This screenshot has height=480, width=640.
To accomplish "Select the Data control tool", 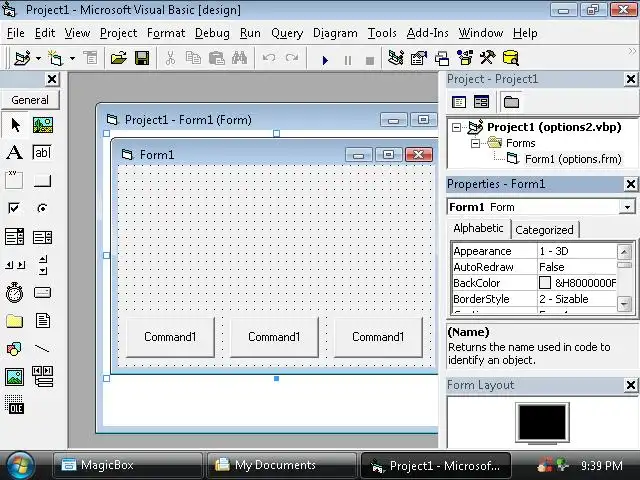I will coord(42,377).
